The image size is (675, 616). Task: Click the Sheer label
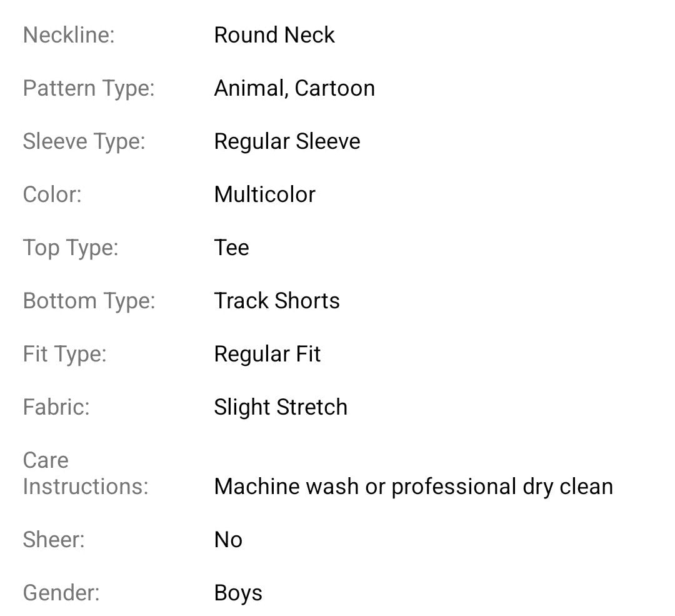click(x=54, y=540)
